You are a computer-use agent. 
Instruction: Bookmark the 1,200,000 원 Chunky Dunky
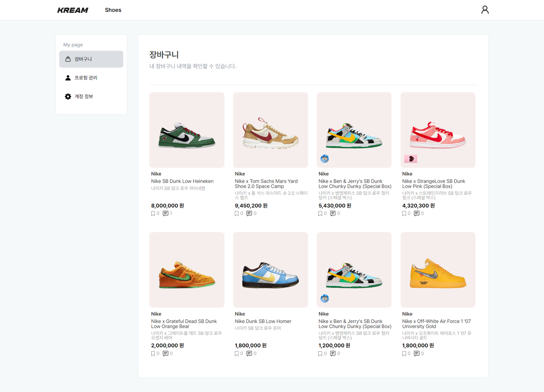320,353
